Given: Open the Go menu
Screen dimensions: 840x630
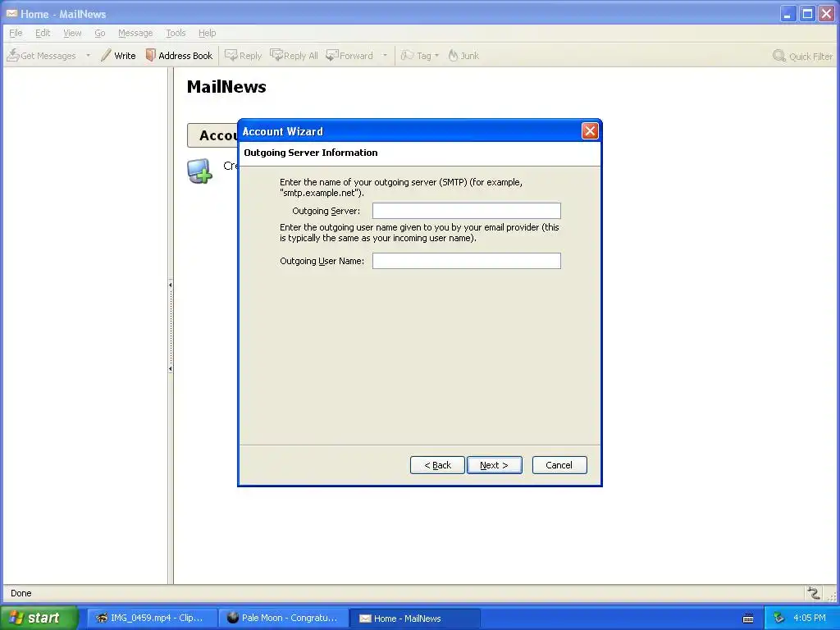Looking at the screenshot, I should click(99, 33).
